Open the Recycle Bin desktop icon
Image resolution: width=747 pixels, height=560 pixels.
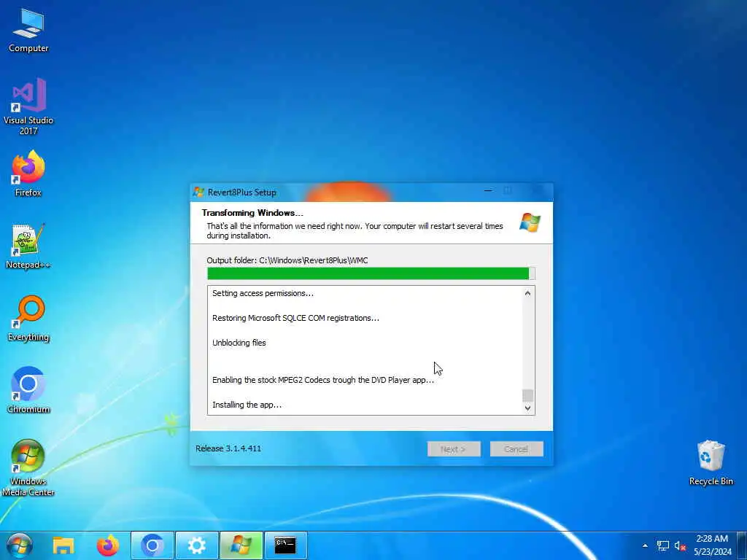711,463
